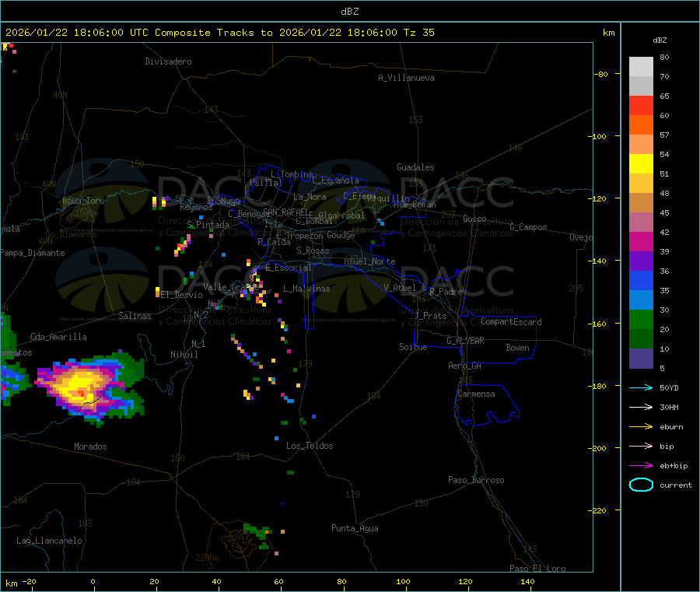Click the Cda_Amarilla place label
Screen dimensions: 700x592
click(x=58, y=337)
